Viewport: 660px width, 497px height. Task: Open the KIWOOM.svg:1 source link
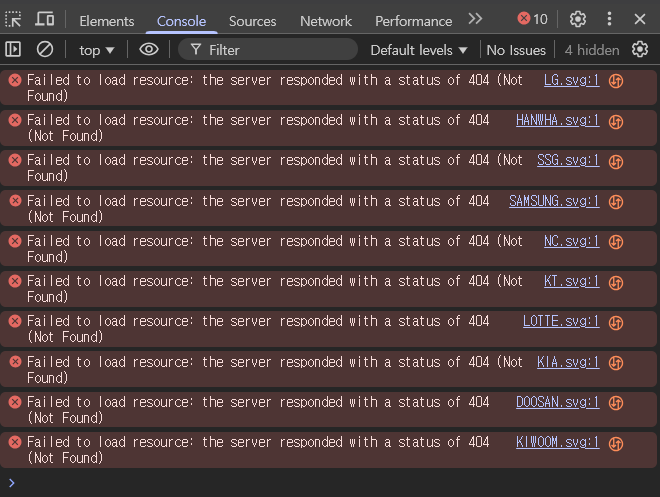coord(557,442)
